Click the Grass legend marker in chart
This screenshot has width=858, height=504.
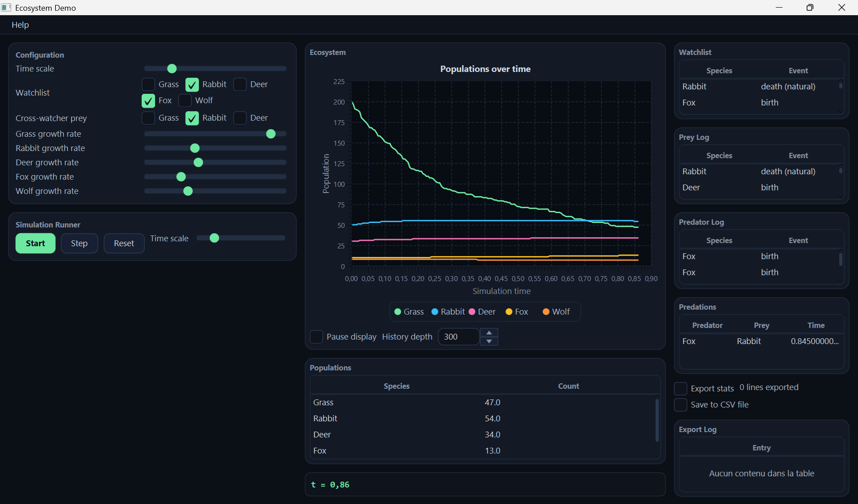click(397, 312)
